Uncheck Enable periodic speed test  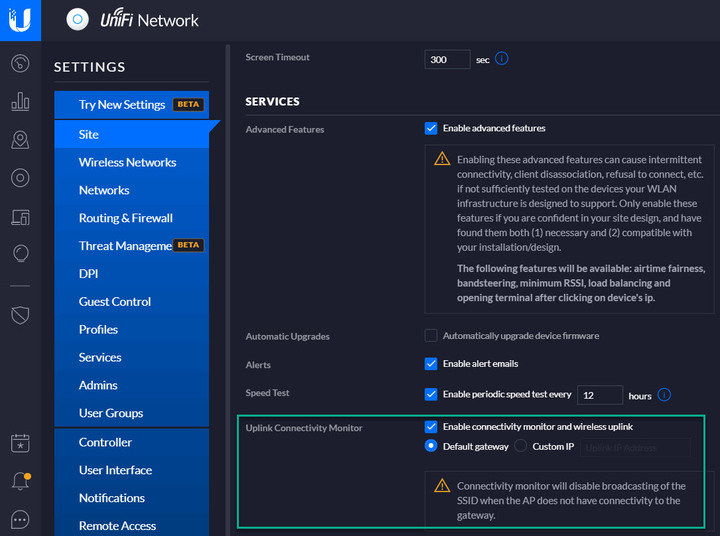click(x=431, y=395)
